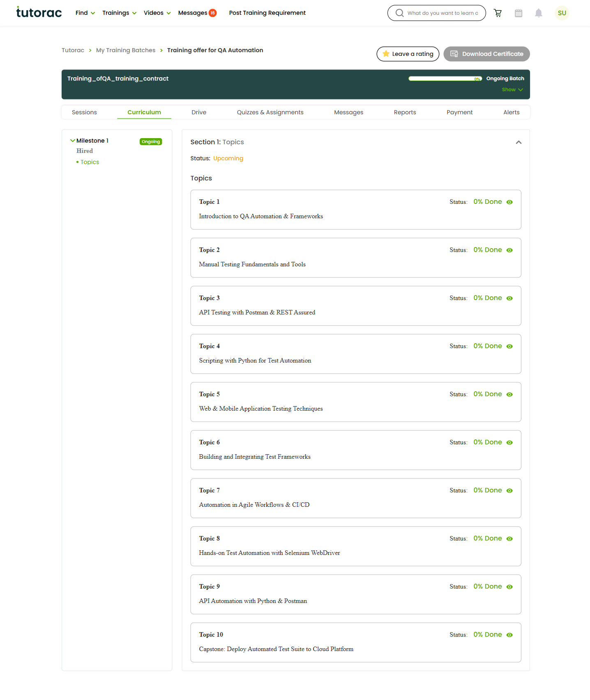
Task: Open the Alerts tab
Action: pyautogui.click(x=511, y=112)
